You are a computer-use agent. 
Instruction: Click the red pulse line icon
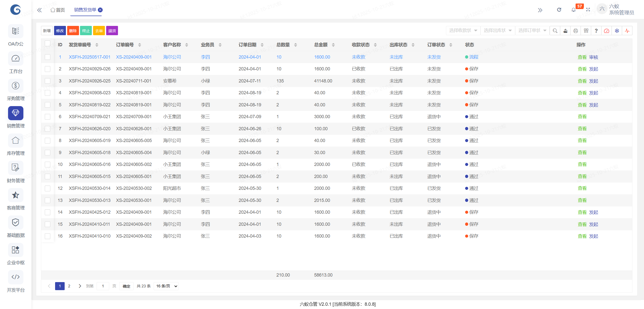tap(627, 31)
